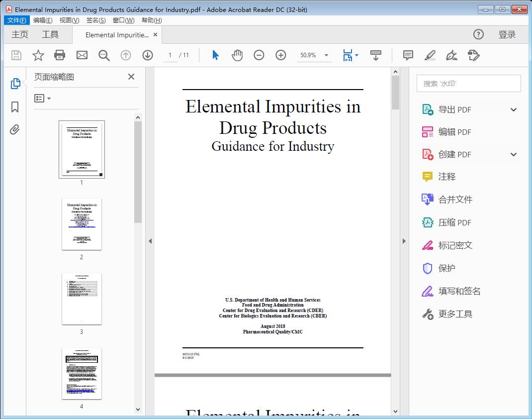This screenshot has height=419, width=532.
Task: Select the text highlighter tool
Action: [x=430, y=55]
